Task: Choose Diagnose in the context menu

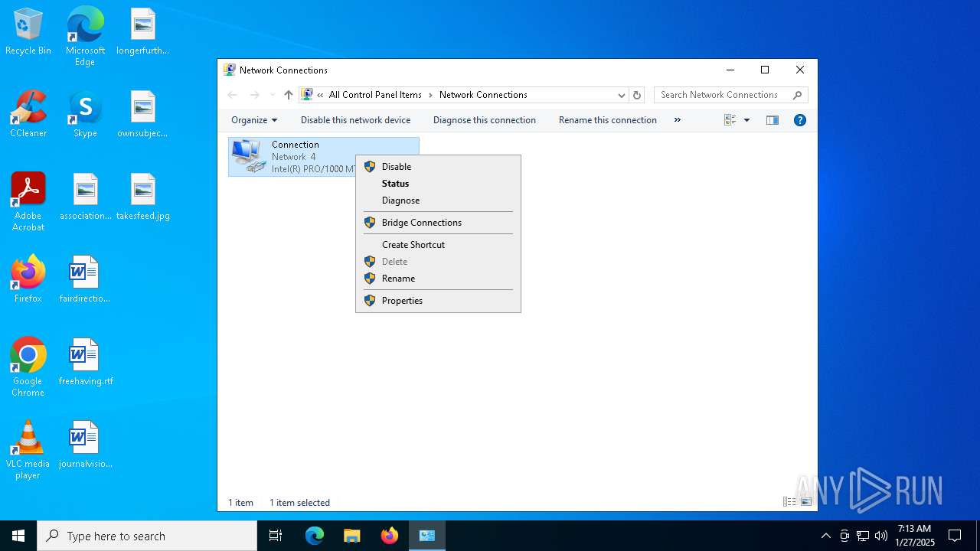Action: pos(438,200)
